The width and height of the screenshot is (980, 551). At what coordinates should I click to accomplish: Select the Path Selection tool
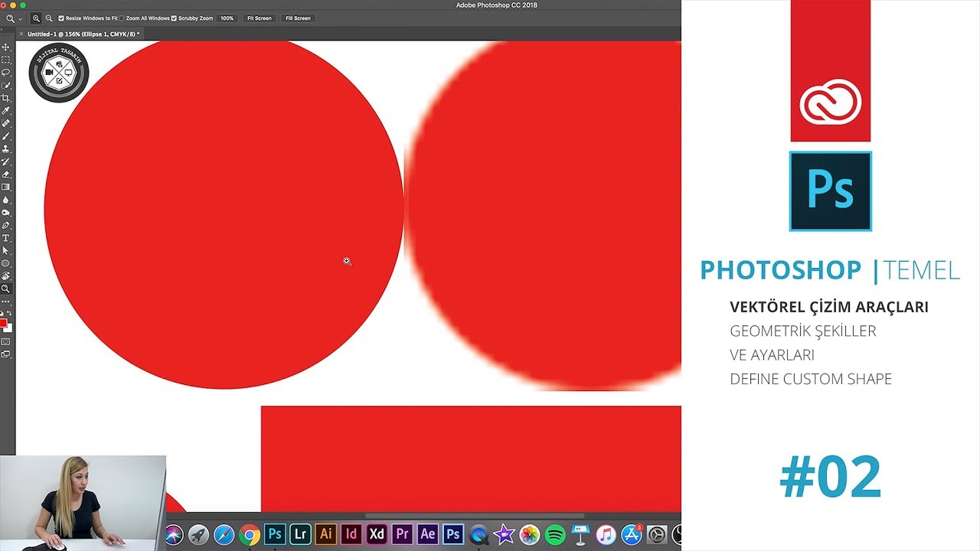click(6, 251)
